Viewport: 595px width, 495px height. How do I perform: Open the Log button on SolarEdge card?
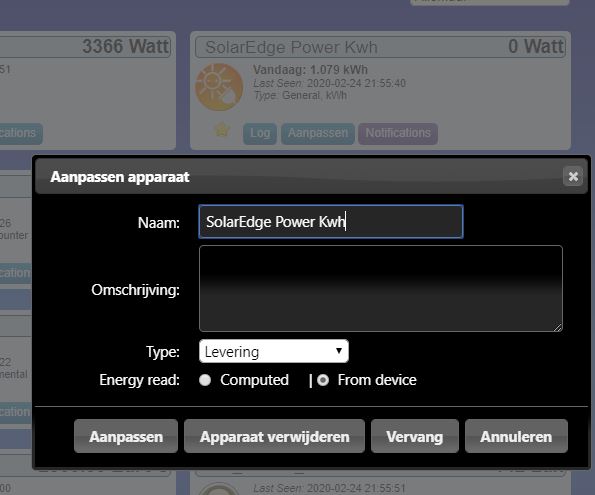point(260,133)
